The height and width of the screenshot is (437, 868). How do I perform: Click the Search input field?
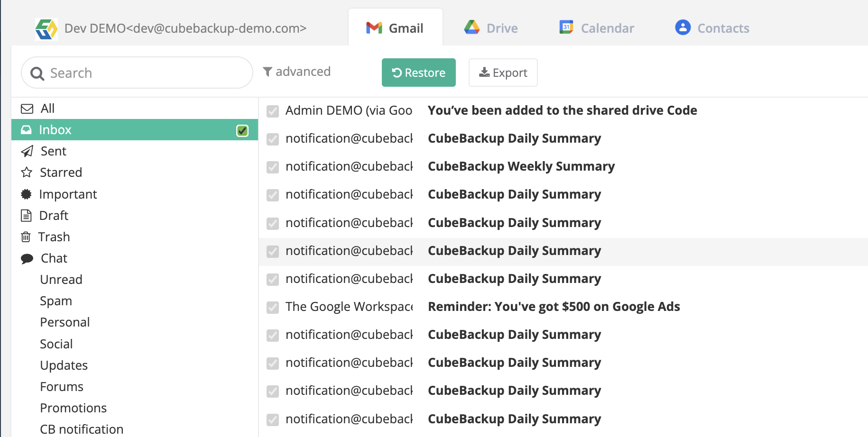[137, 73]
